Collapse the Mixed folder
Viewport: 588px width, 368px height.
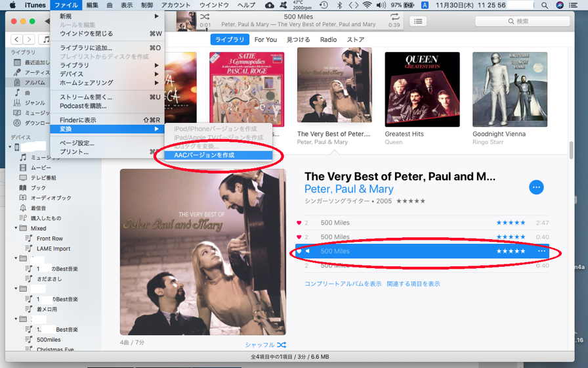click(16, 228)
